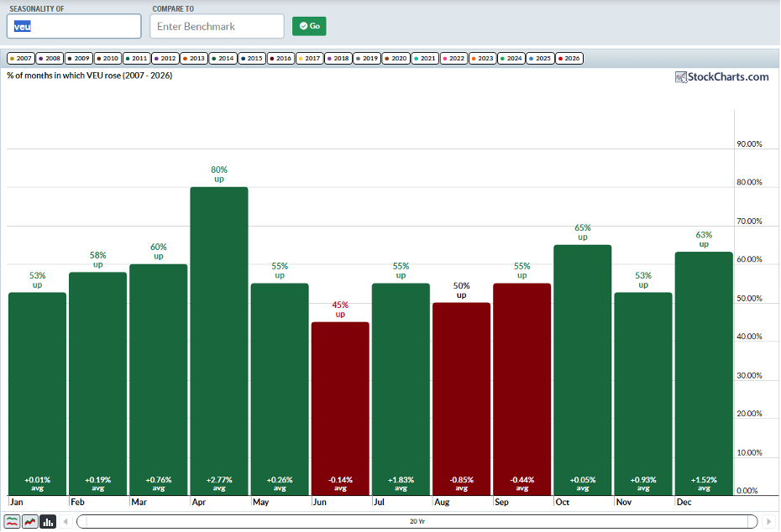Click the red August 50% bar

[462, 399]
